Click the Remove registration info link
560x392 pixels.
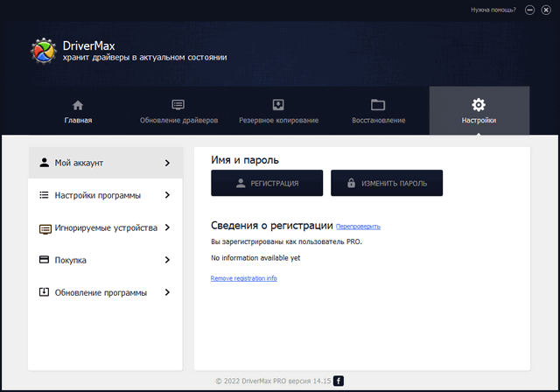(x=243, y=278)
